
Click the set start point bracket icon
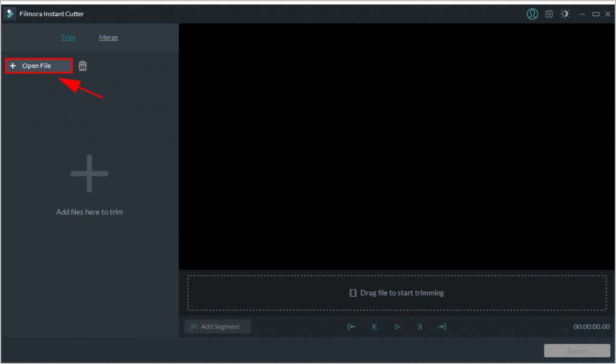[x=351, y=327]
